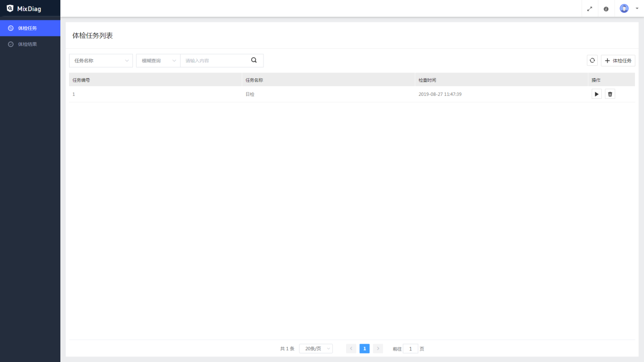This screenshot has width=644, height=362.
Task: Click the search magnifier icon
Action: click(254, 60)
